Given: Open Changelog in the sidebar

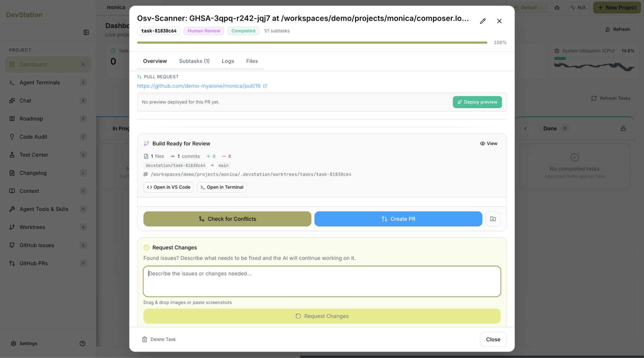Looking at the screenshot, I should tap(48, 173).
